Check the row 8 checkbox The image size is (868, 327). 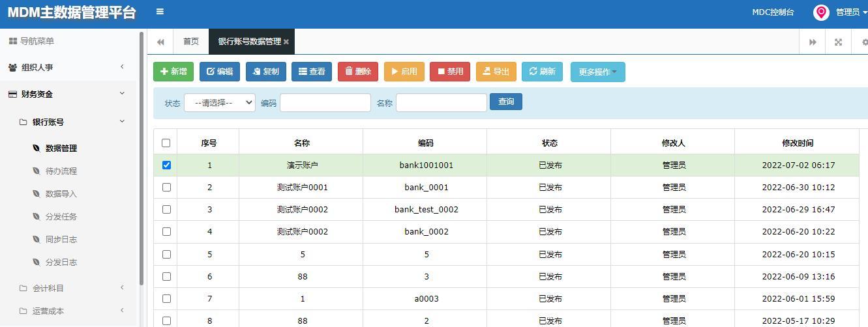point(166,320)
